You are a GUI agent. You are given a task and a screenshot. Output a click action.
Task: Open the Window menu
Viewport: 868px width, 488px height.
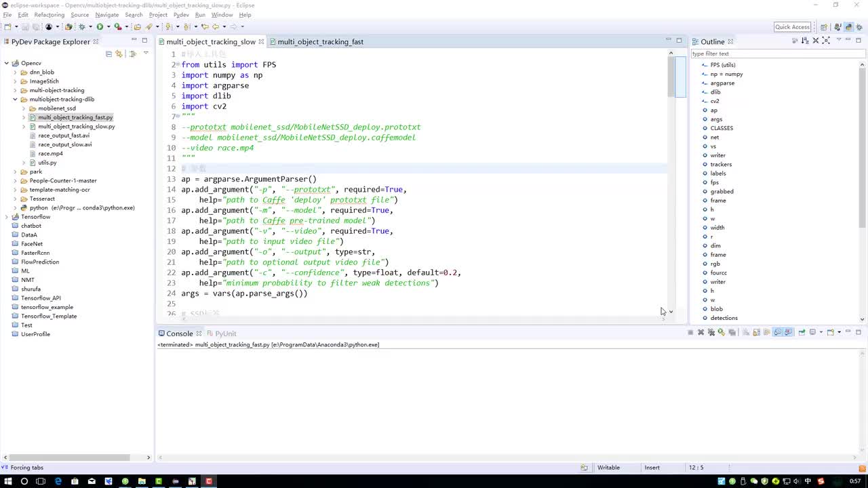click(222, 15)
